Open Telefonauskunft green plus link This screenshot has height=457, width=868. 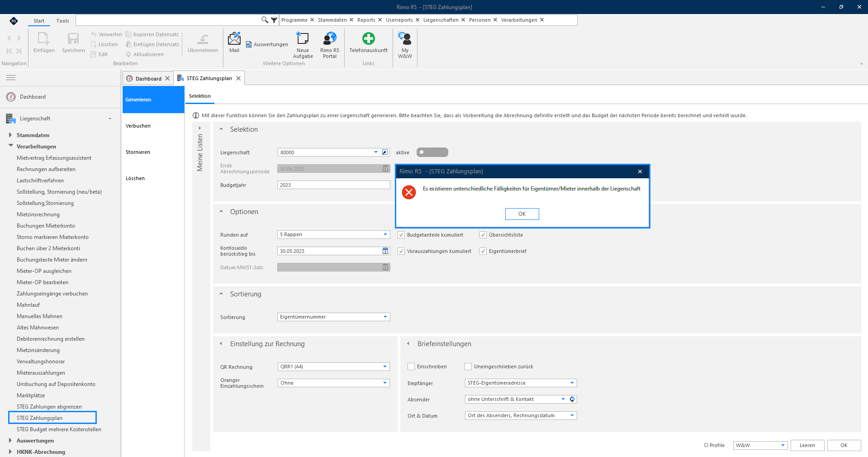pyautogui.click(x=369, y=39)
